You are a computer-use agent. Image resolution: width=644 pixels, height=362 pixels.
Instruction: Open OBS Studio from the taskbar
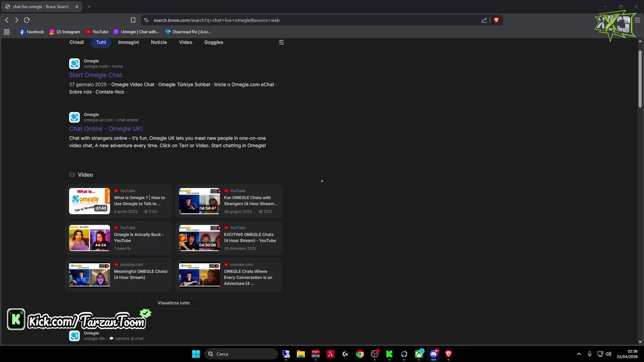click(x=374, y=354)
